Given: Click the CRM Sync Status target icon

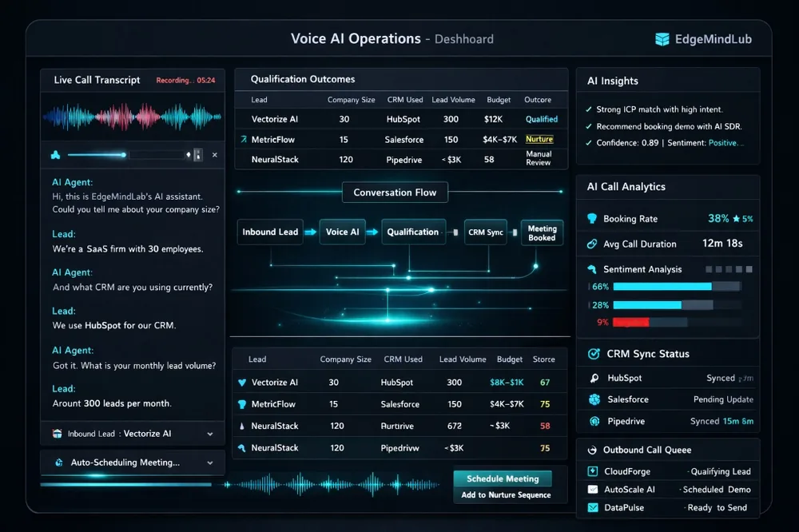Looking at the screenshot, I should pos(594,354).
